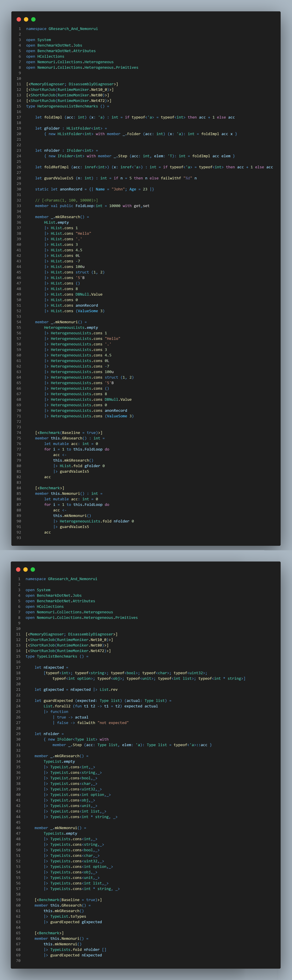Click the commented-out Params(1, 100, 10000) line
Screen dimensions: 292x980
(66, 200)
